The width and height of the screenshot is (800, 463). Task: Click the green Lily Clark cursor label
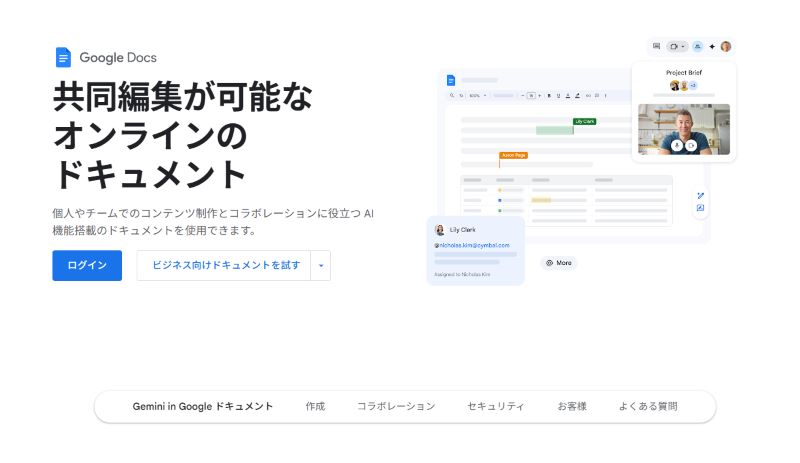pos(585,121)
